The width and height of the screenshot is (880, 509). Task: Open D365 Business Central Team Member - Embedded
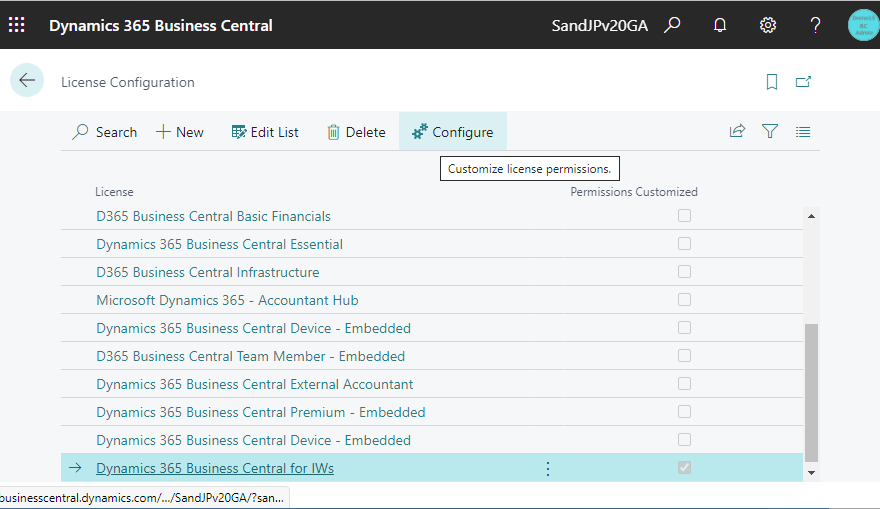250,356
